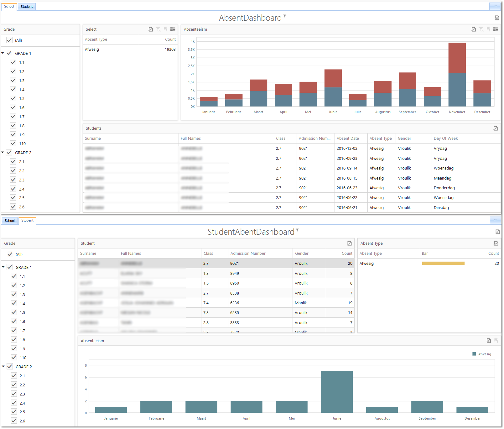Export the Student grid panel in StudentAbentDashboard
This screenshot has height=429, width=504.
tap(349, 243)
